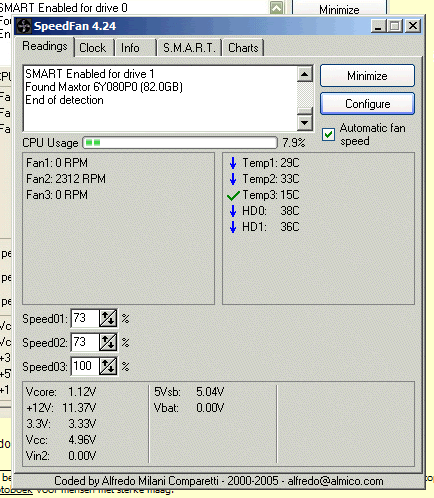Click the 'Found Maxtor 6Y080P0 (82.0GB)' log line
This screenshot has height=498, width=434.
pos(104,87)
